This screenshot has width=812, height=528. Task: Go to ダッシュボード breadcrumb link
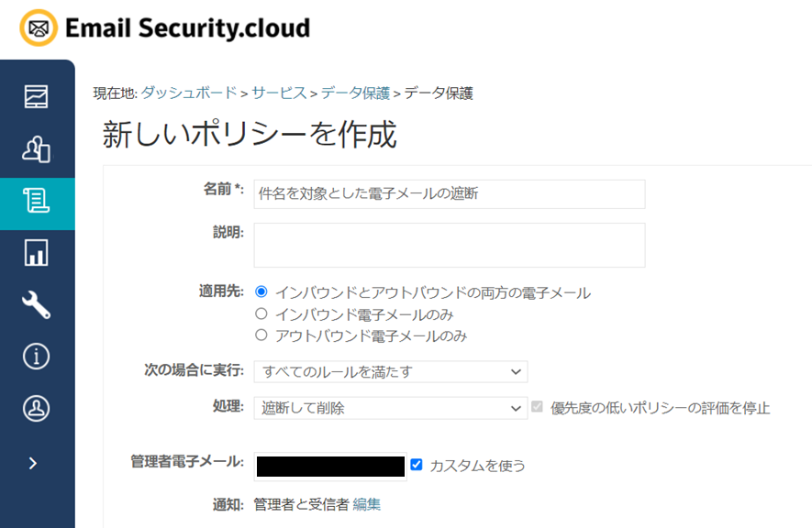(188, 93)
